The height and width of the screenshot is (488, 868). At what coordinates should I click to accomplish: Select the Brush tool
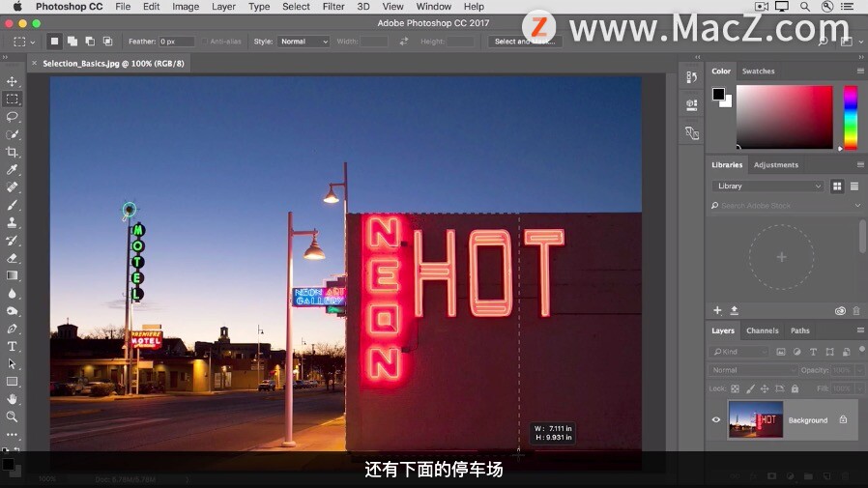click(x=12, y=205)
